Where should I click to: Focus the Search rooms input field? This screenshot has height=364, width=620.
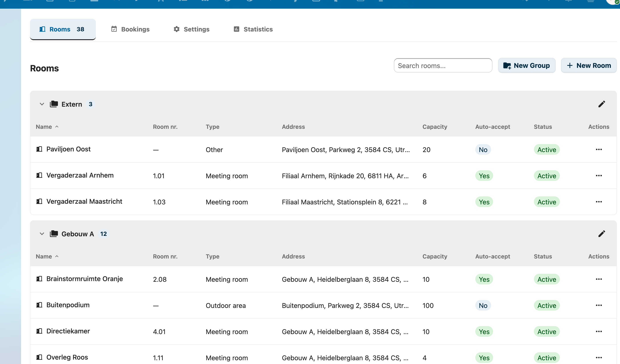click(x=443, y=66)
